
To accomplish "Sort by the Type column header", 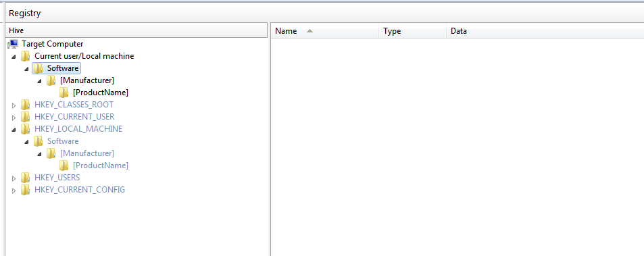I will [412, 31].
